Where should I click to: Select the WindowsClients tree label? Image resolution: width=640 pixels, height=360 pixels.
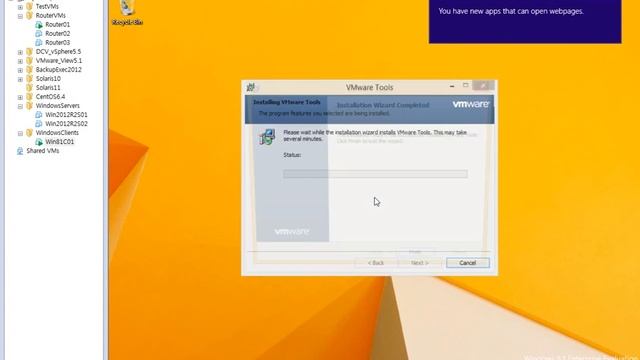click(57, 133)
